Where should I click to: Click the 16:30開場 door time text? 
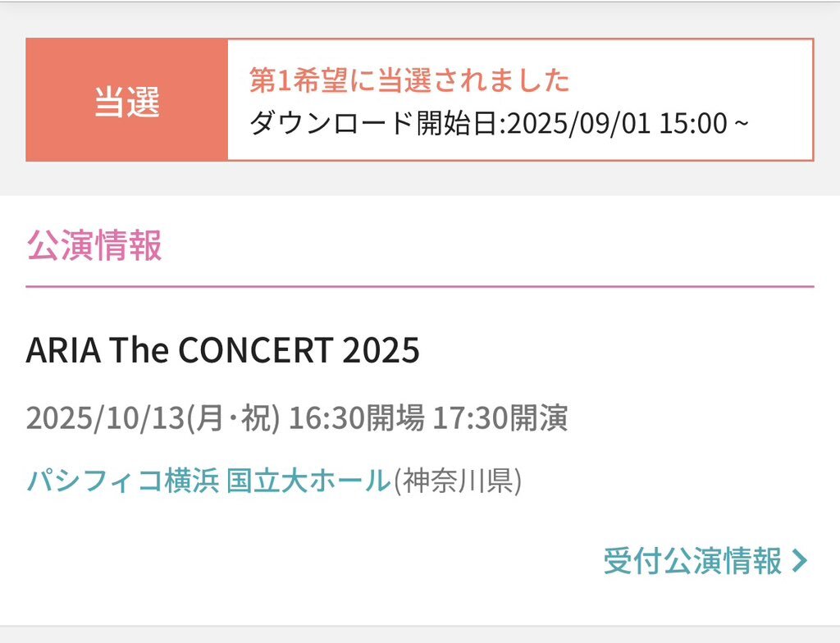click(357, 418)
